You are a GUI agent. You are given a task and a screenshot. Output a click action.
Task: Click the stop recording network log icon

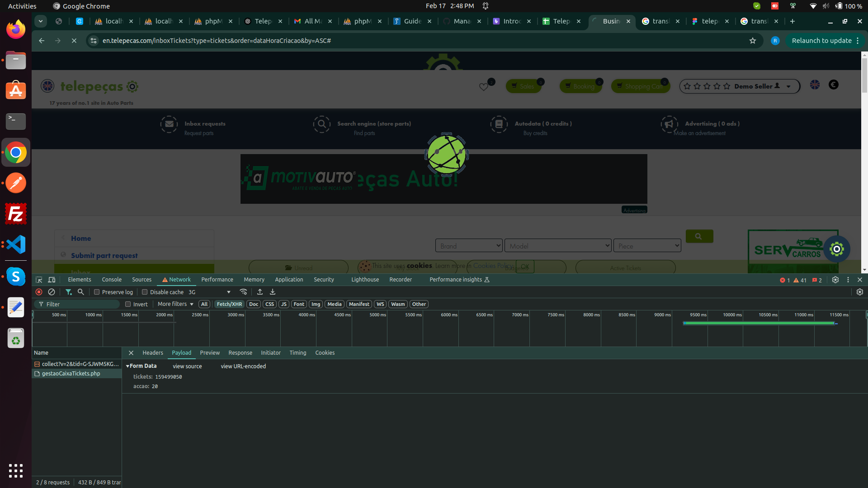point(39,292)
